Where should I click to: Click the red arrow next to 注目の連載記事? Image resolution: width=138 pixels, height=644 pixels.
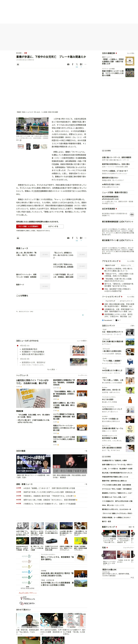(x=116, y=53)
